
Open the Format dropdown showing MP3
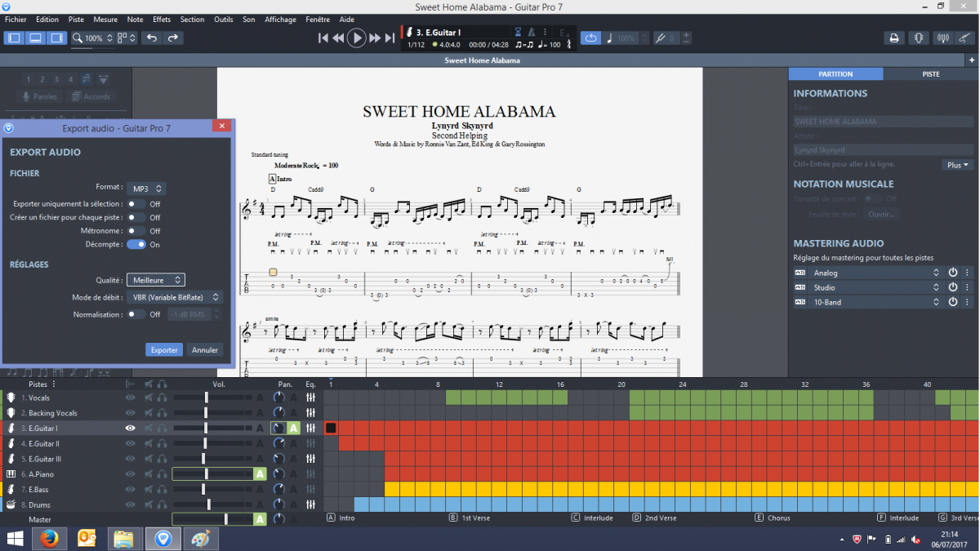coord(146,189)
